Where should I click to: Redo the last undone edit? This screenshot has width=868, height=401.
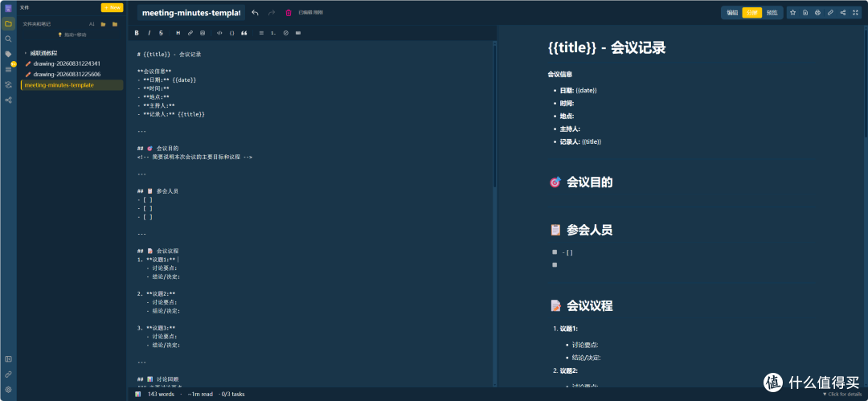tap(272, 12)
